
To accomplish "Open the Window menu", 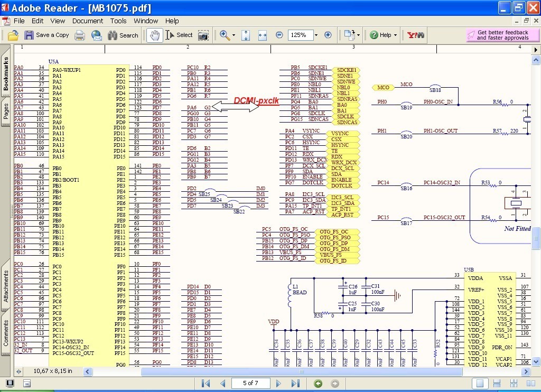I will click(x=146, y=21).
